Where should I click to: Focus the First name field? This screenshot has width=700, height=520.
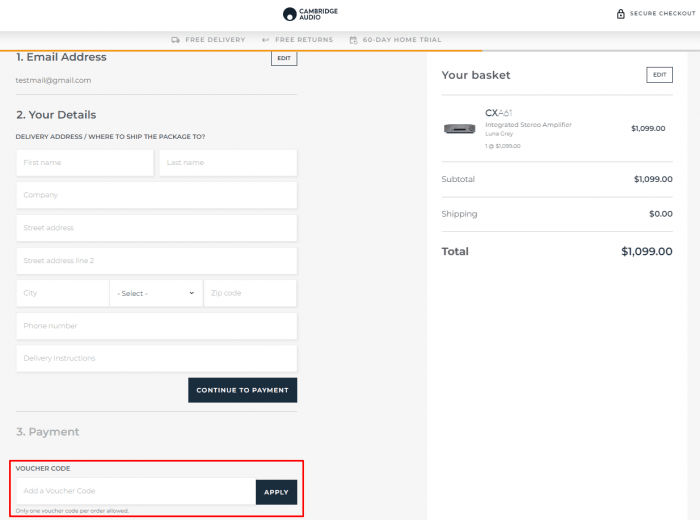point(85,162)
